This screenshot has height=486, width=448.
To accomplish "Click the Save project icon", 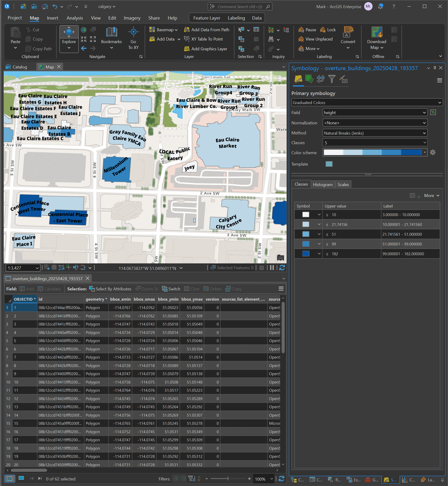I will coord(45,7).
